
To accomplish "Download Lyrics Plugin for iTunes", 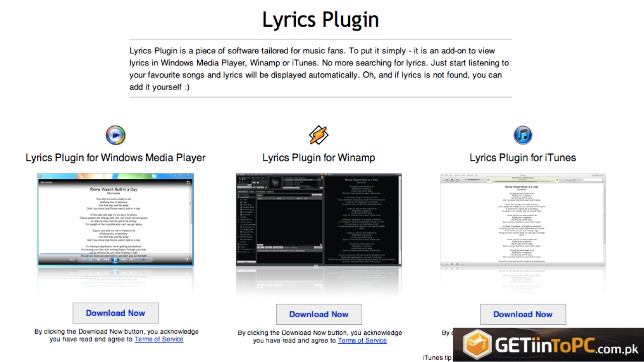I will (x=523, y=314).
